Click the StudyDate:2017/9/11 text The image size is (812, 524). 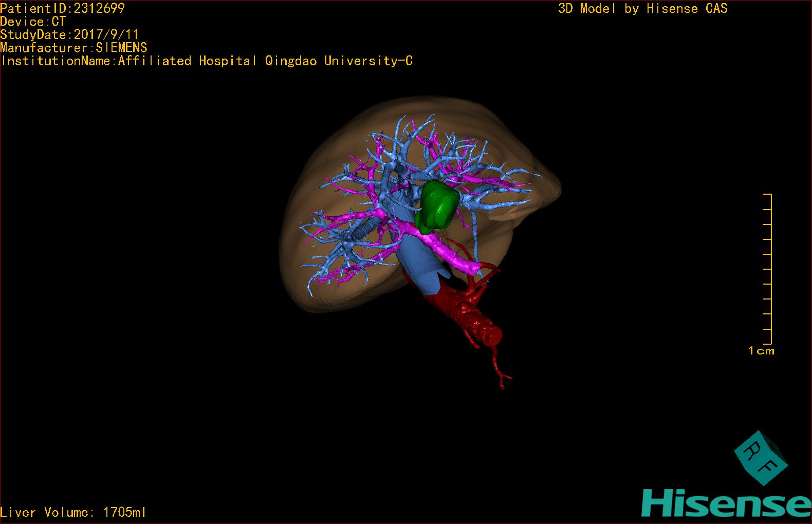pos(70,35)
